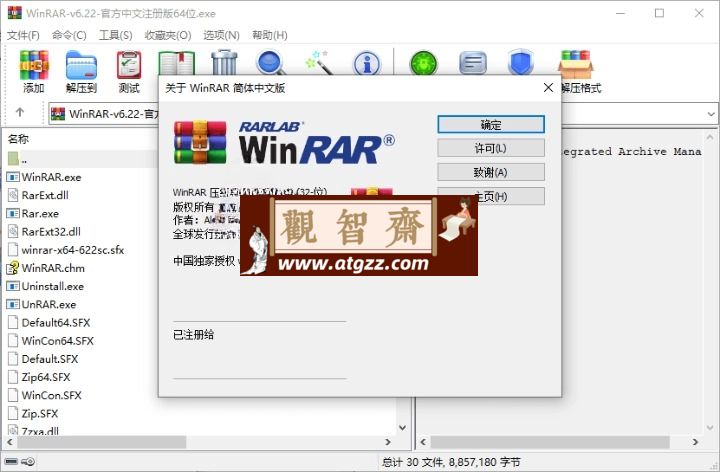Close the About WinRAR dialog
Screen dimensions: 720x472
tap(548, 87)
